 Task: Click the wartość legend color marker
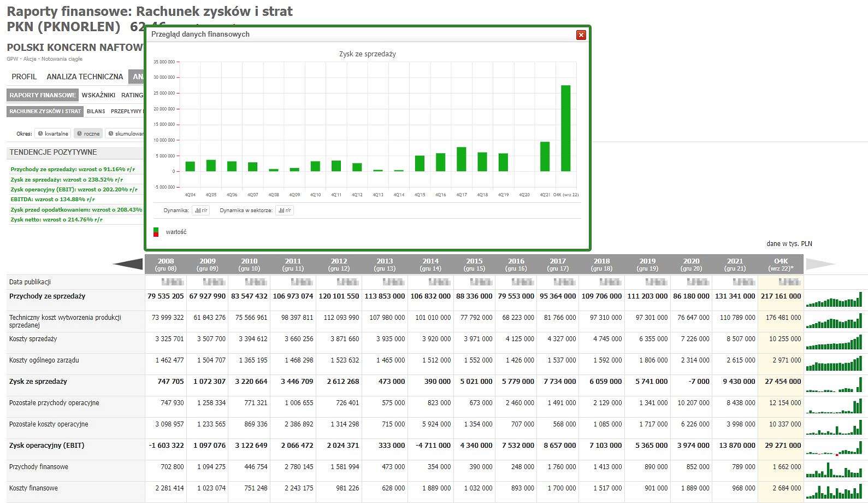156,232
